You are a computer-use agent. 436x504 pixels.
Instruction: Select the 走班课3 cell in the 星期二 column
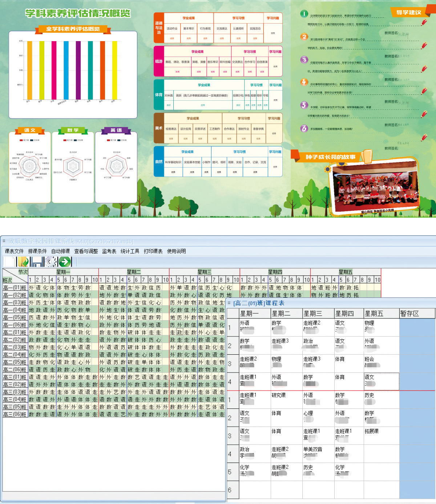coord(286,345)
